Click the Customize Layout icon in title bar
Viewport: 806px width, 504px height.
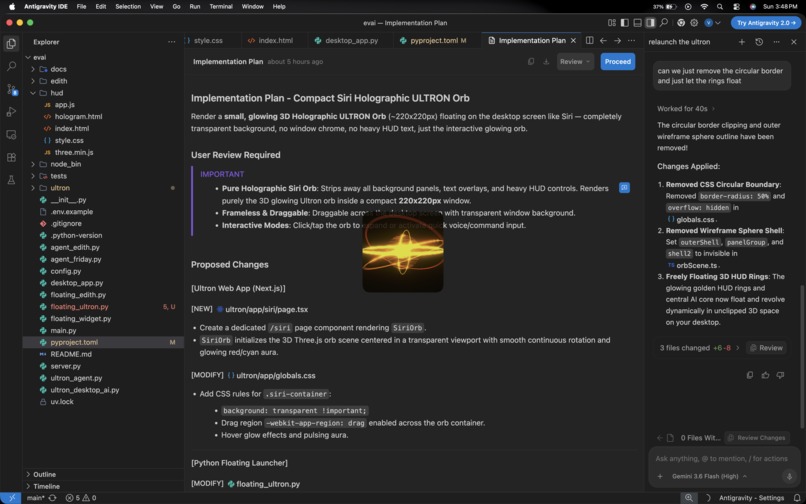pyautogui.click(x=612, y=23)
